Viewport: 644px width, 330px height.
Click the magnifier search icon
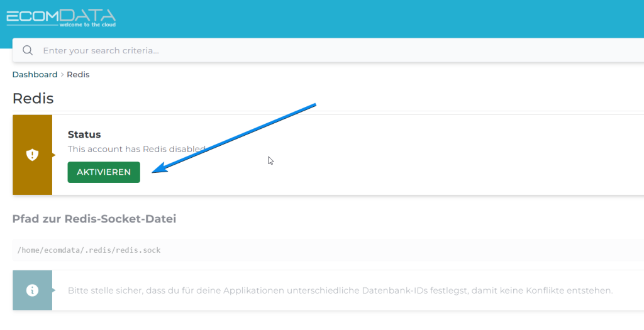[27, 50]
